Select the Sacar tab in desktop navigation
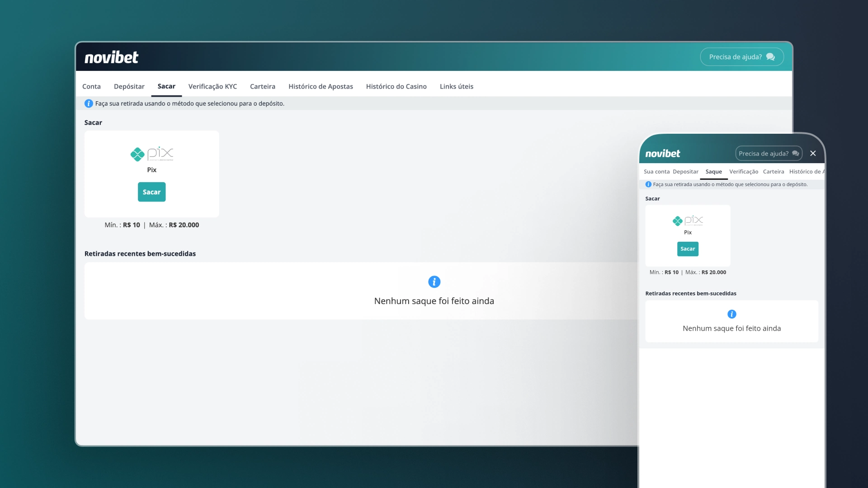Screen dimensions: 868x488 pyautogui.click(x=166, y=86)
